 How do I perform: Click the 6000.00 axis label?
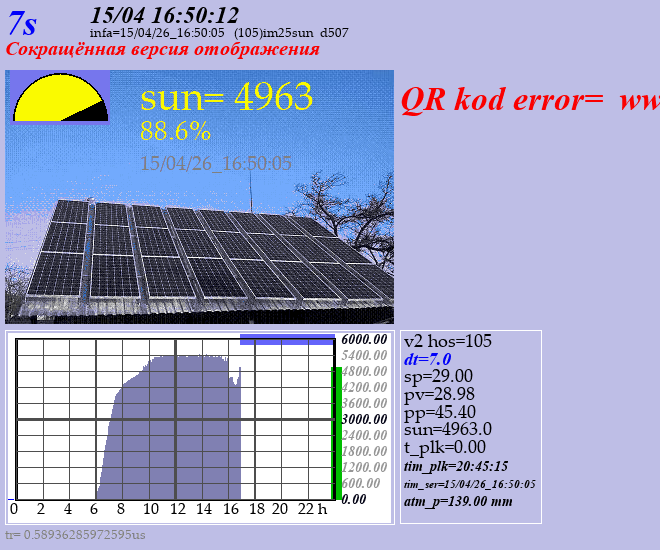tap(364, 339)
